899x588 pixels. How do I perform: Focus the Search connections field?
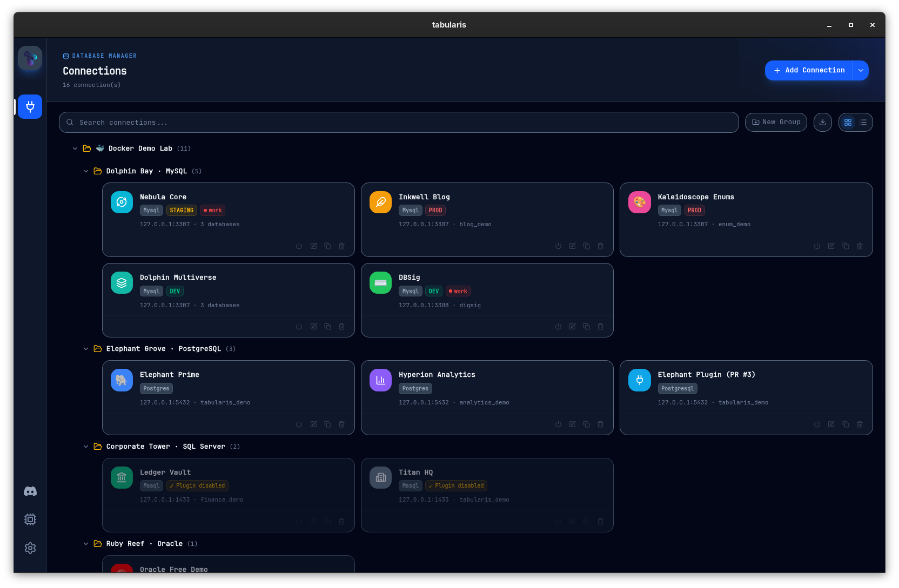[399, 123]
